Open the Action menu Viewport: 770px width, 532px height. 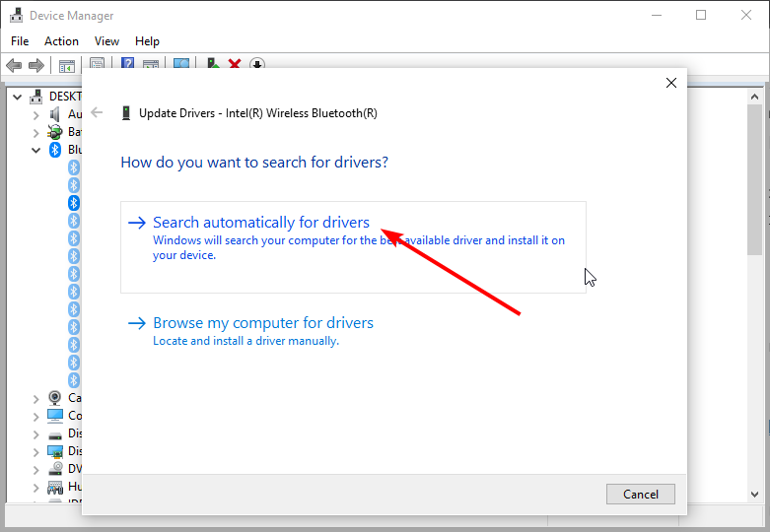[x=61, y=41]
